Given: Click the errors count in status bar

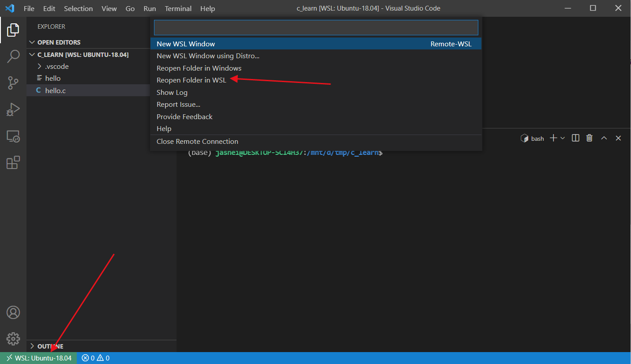Looking at the screenshot, I should coord(88,358).
